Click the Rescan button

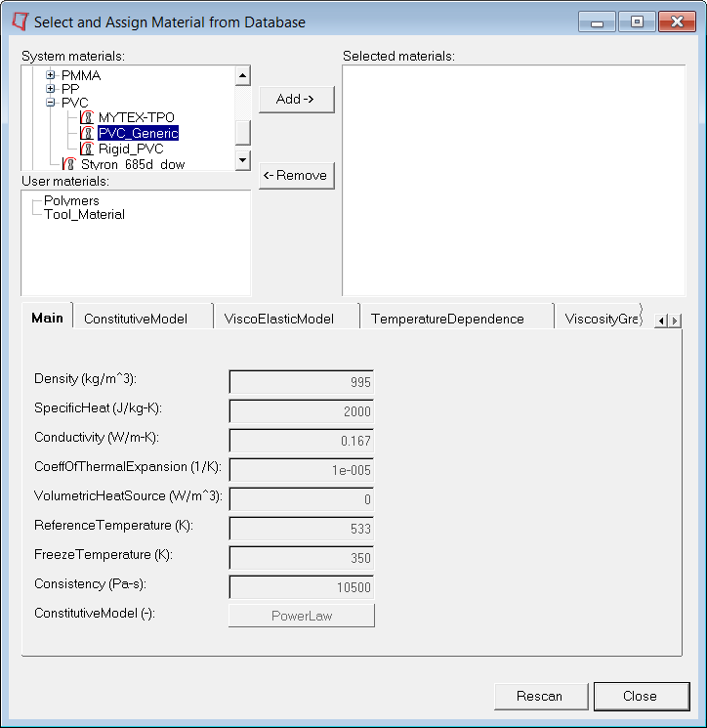point(540,696)
